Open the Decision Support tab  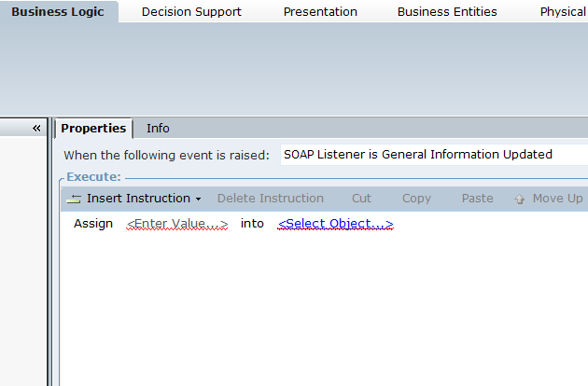(191, 12)
